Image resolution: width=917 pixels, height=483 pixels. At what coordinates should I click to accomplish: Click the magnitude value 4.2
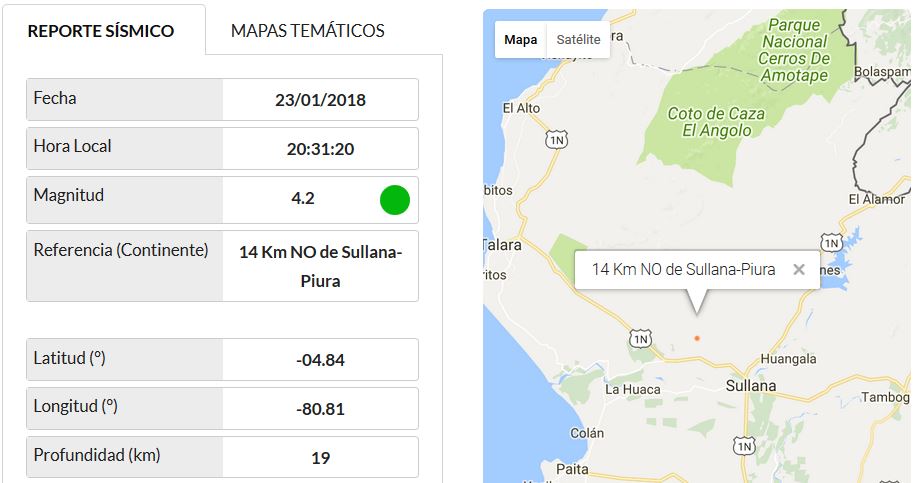[x=303, y=198]
